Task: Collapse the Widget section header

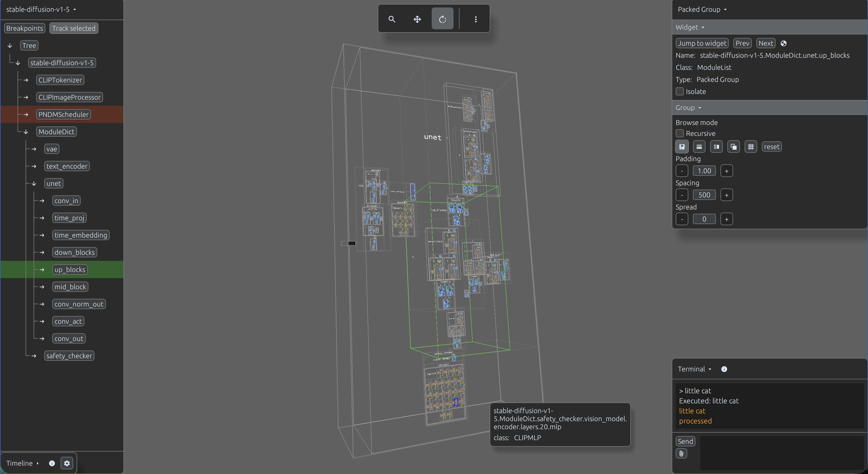Action: (x=770, y=27)
